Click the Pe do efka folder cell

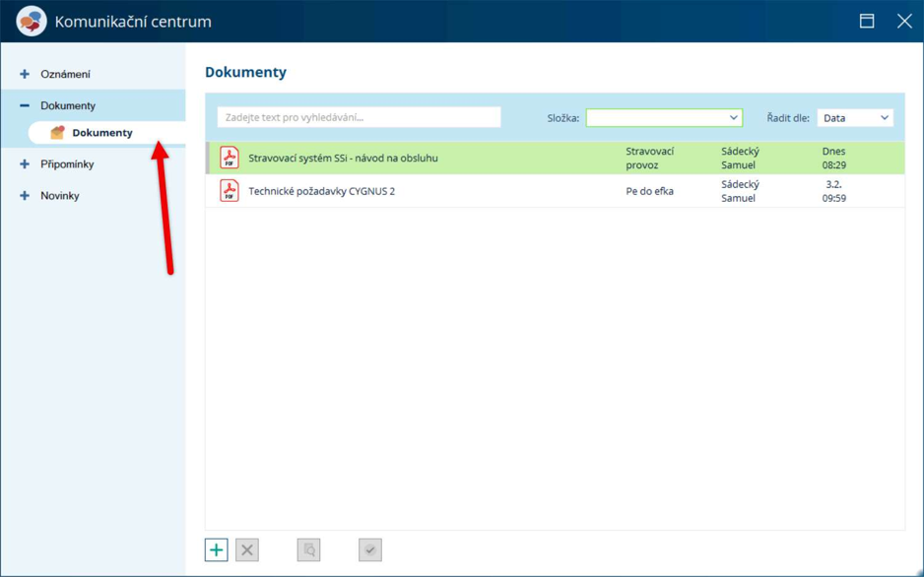(649, 191)
